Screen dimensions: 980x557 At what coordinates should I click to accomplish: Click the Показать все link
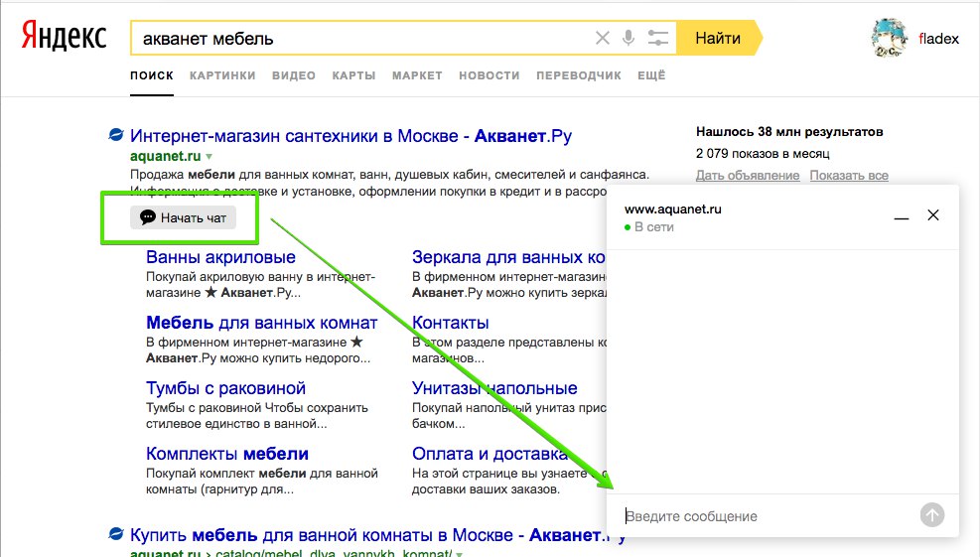tap(849, 176)
